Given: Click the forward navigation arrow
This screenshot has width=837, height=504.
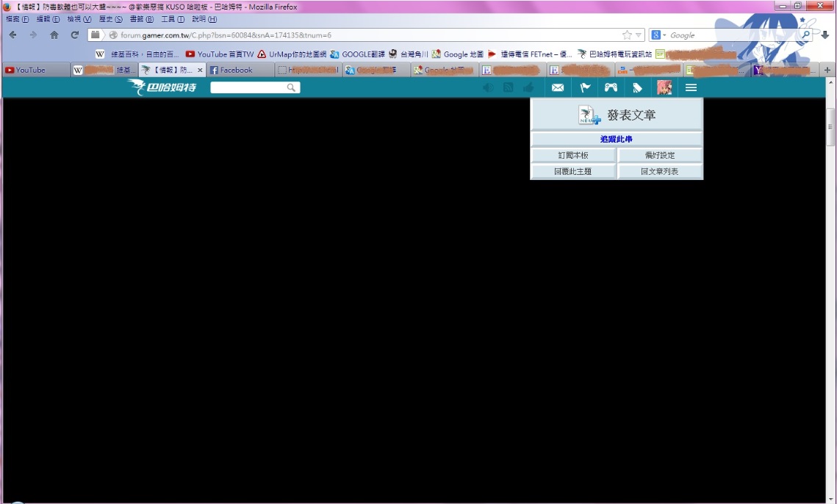Looking at the screenshot, I should click(x=33, y=35).
